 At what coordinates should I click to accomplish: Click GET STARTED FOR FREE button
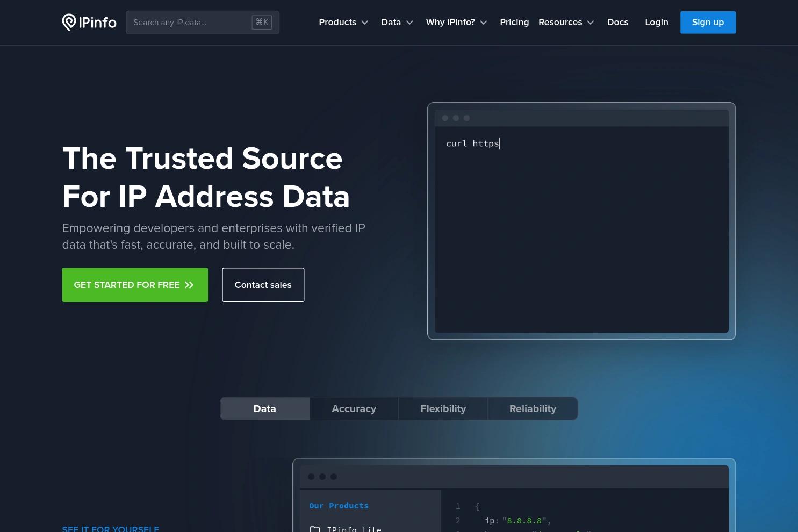click(135, 285)
